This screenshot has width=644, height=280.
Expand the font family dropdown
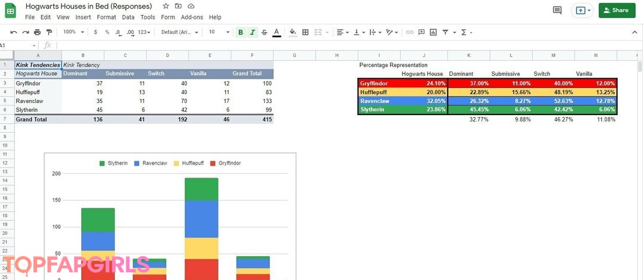pyautogui.click(x=179, y=32)
